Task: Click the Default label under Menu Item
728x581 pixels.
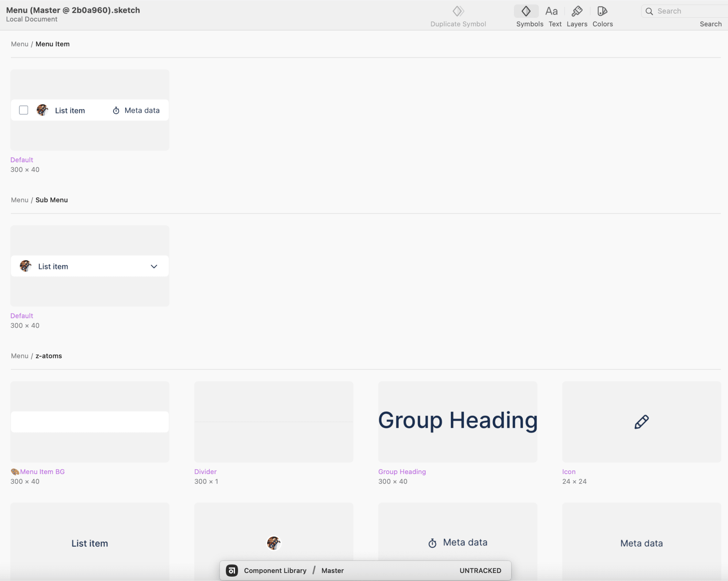Action: [x=22, y=160]
